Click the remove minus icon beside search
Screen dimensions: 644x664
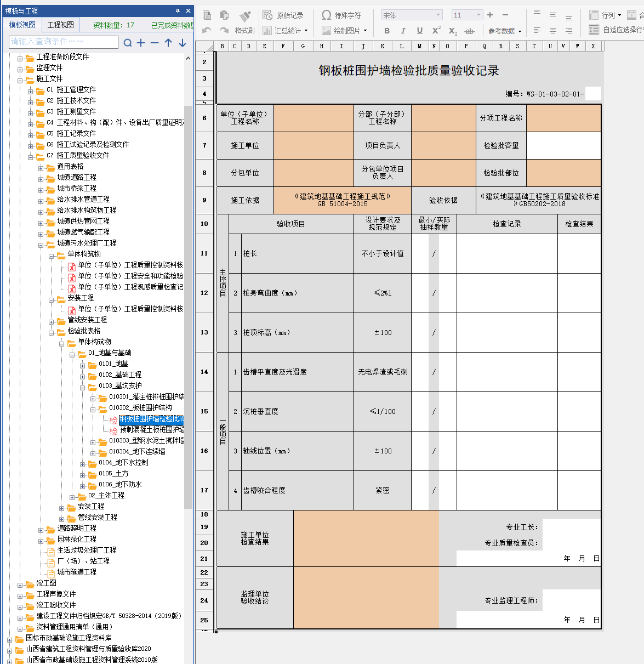click(x=155, y=42)
